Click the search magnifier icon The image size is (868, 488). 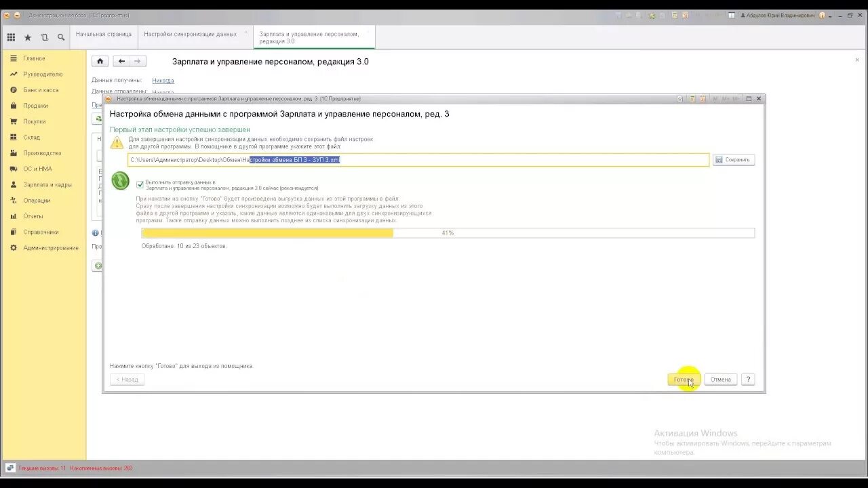pyautogui.click(x=61, y=37)
